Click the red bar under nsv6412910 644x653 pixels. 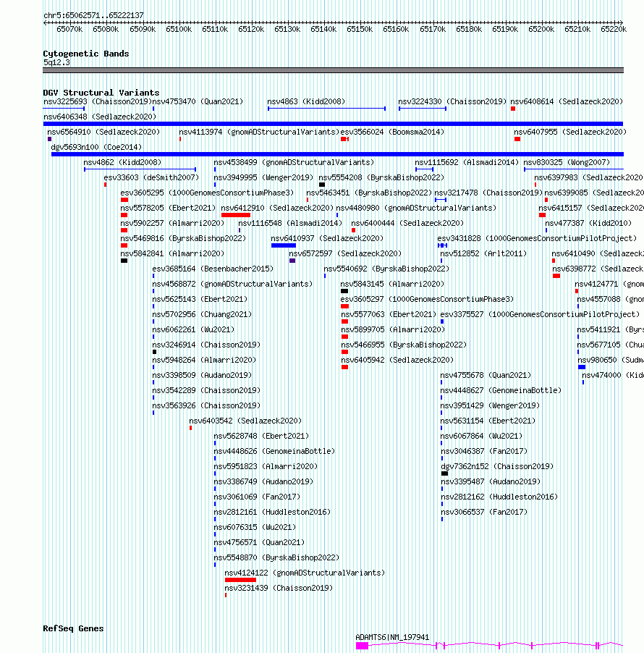236,215
